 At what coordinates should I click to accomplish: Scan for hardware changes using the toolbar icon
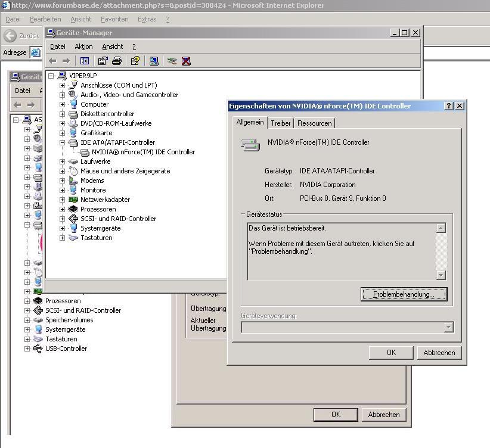click(x=154, y=61)
